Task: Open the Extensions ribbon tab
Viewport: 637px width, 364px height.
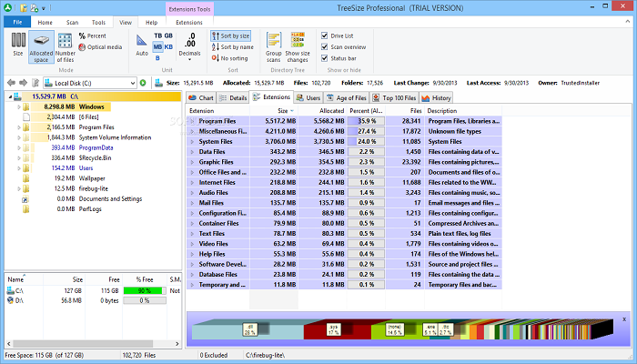Action: pyautogui.click(x=189, y=23)
